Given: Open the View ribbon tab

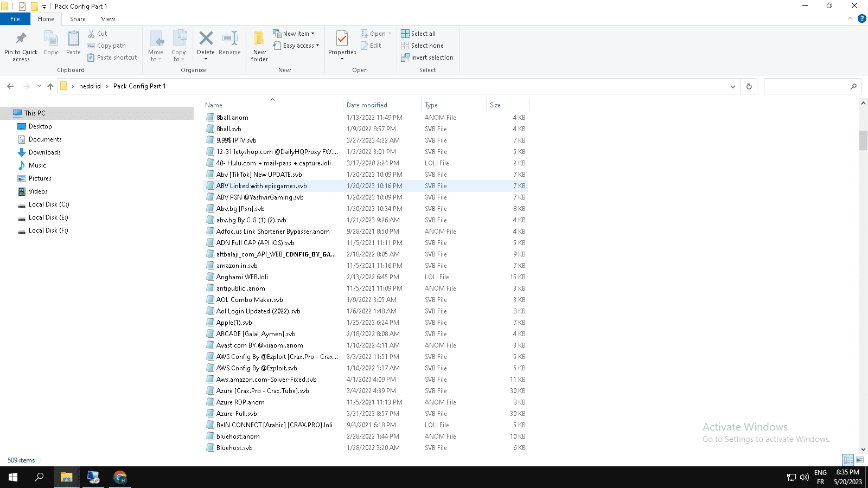Looking at the screenshot, I should click(108, 19).
